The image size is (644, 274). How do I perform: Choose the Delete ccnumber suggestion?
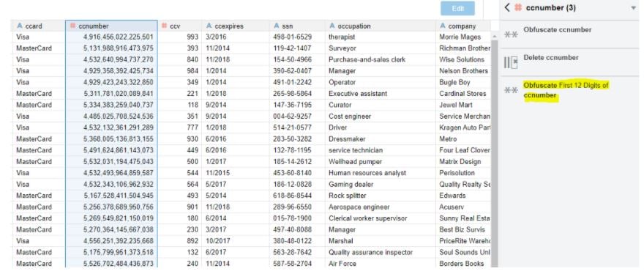[569, 62]
